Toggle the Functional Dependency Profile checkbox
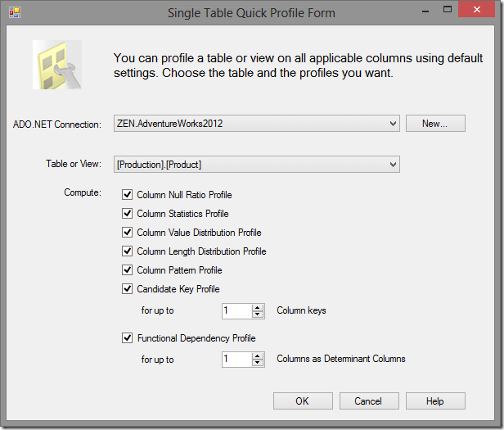The height and width of the screenshot is (430, 504). (127, 338)
